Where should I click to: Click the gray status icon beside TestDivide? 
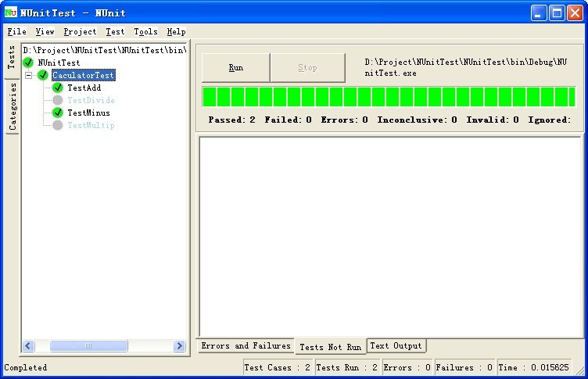(58, 101)
